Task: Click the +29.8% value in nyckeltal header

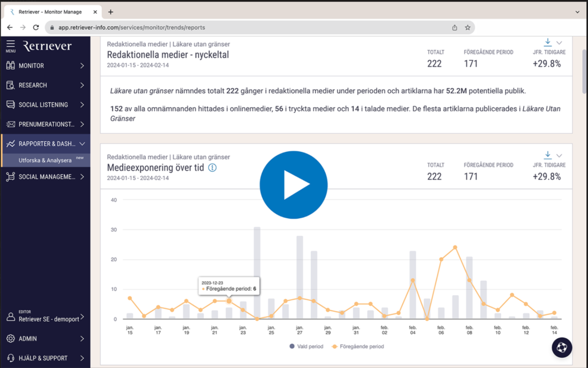Action: 547,64
